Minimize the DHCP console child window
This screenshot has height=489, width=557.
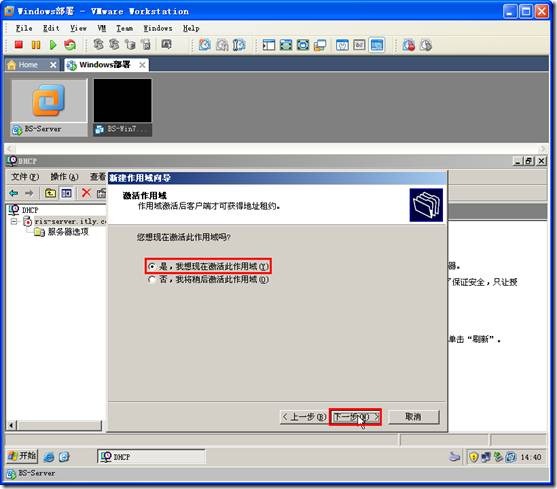(x=518, y=161)
